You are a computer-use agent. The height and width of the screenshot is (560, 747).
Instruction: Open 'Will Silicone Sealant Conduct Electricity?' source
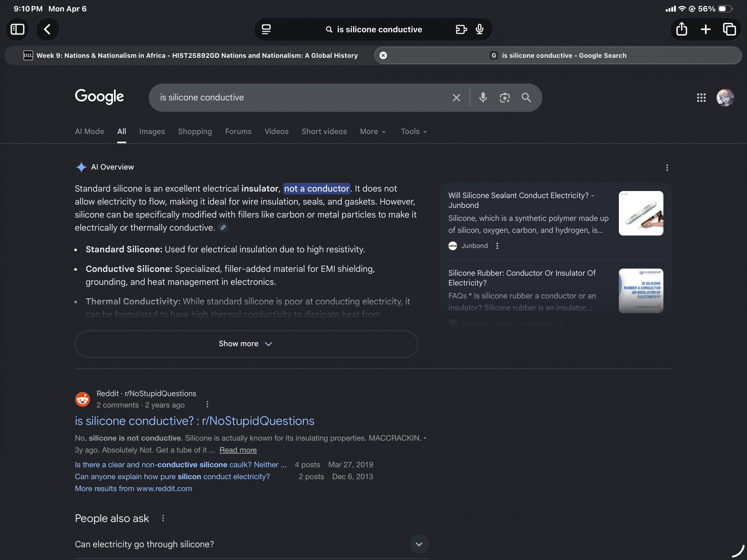[521, 200]
